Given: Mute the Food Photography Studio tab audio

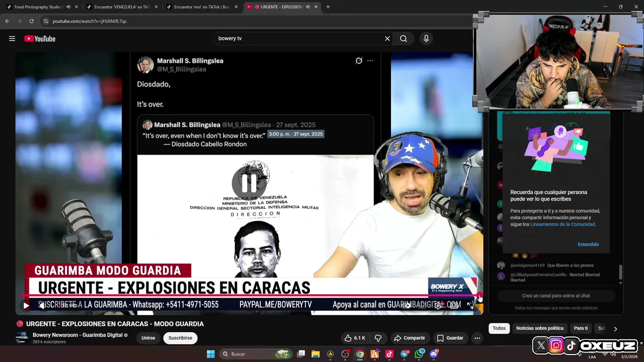Looking at the screenshot, I should (68, 7).
